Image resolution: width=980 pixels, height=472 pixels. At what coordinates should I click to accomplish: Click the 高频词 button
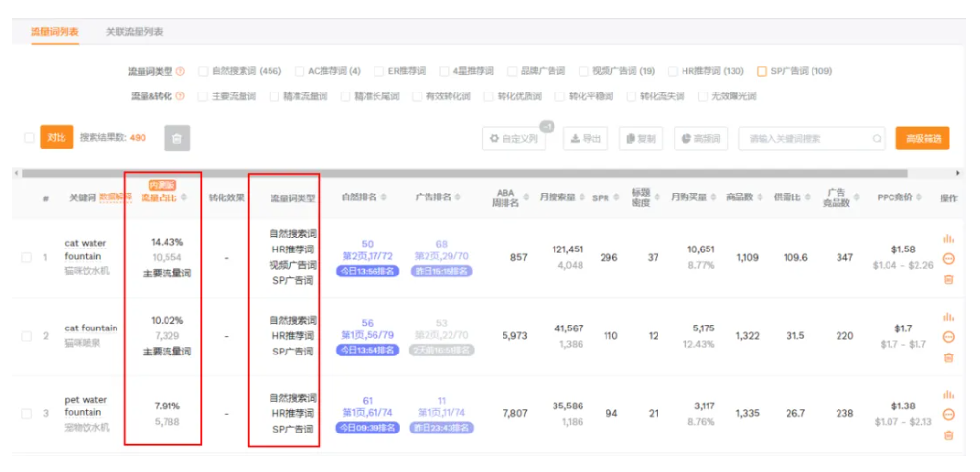701,138
